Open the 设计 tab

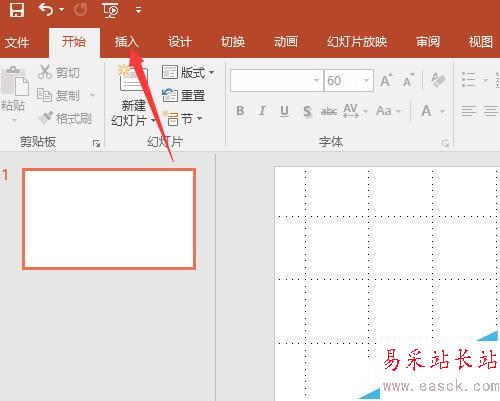[x=179, y=42]
